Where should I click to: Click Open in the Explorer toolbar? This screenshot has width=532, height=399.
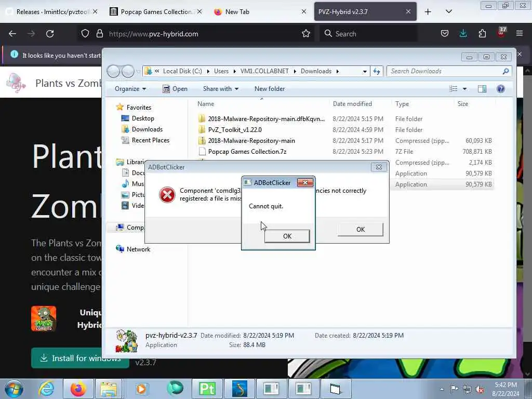175,89
